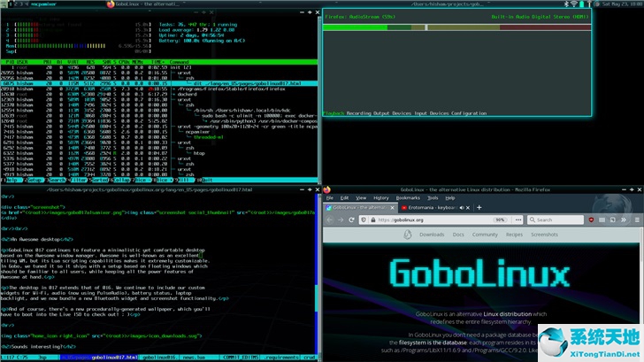Click Firefox back arrow button
The image size is (644, 362).
tap(329, 220)
